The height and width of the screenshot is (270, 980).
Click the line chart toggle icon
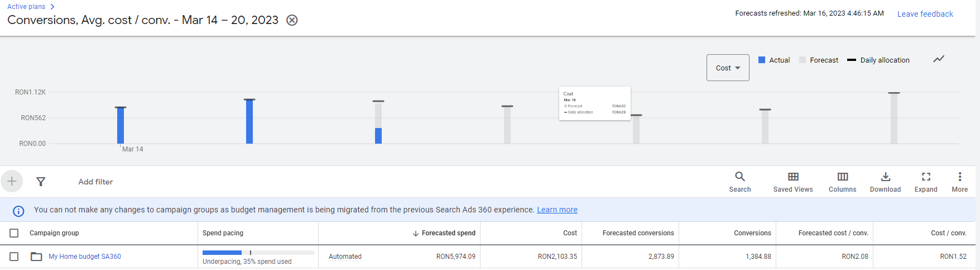pos(939,59)
